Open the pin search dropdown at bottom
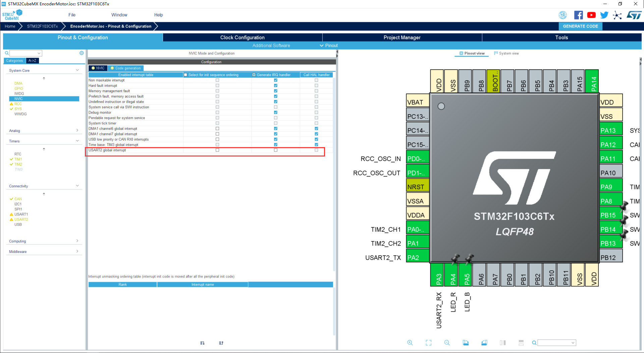644x353 pixels. [573, 343]
